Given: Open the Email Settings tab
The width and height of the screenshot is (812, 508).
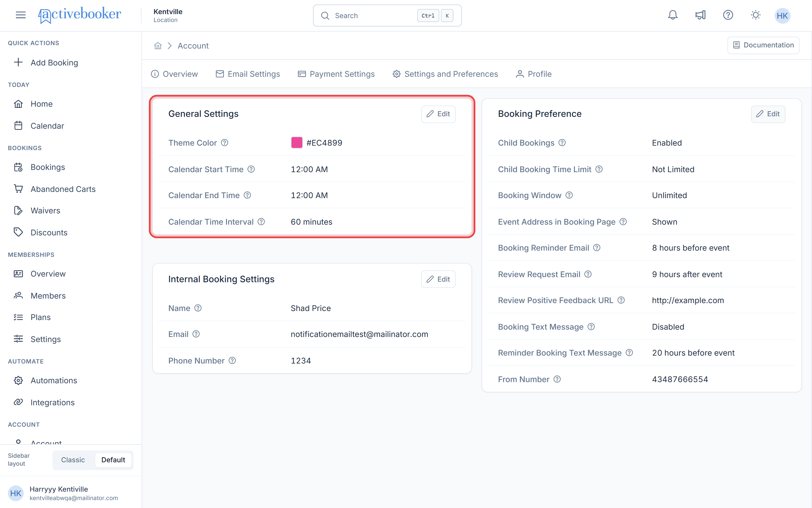Looking at the screenshot, I should click(248, 74).
